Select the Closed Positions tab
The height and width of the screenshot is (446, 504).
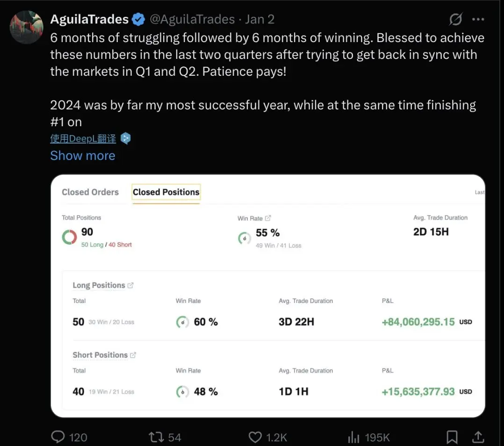click(166, 192)
